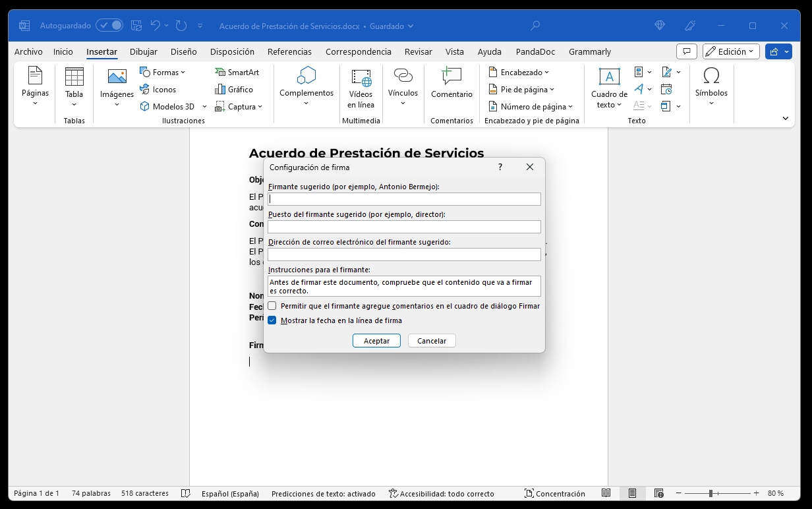Enable Permitir que el firmante agregue comentarios
Image resolution: width=812 pixels, height=509 pixels.
pos(272,306)
